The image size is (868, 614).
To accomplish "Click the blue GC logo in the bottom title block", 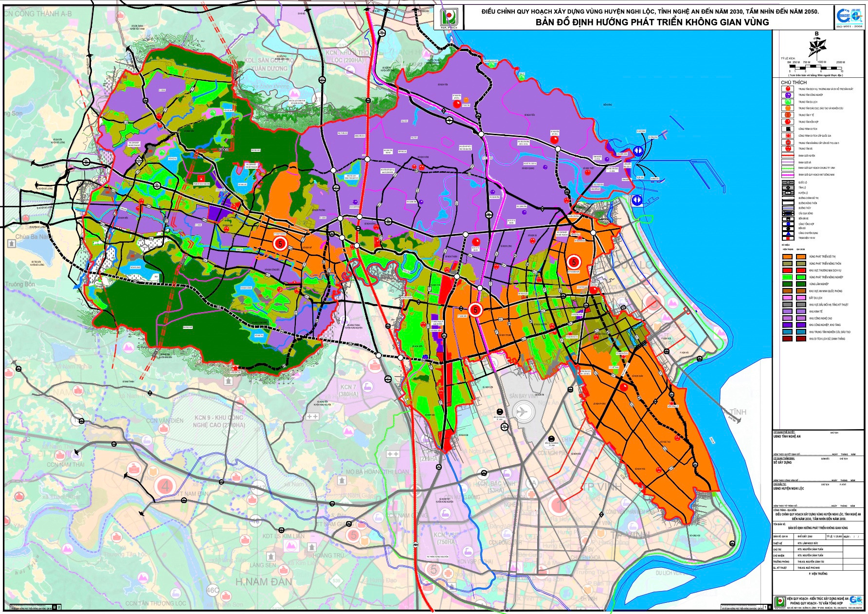I will [855, 600].
